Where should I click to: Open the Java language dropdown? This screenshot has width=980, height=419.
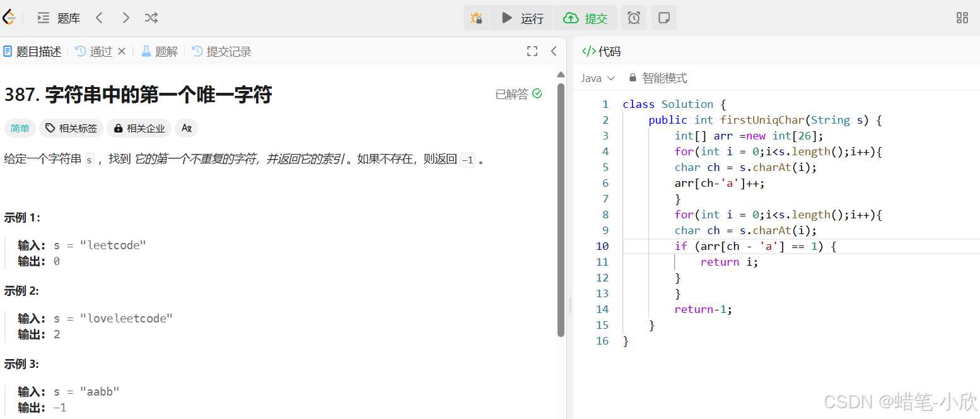click(597, 78)
